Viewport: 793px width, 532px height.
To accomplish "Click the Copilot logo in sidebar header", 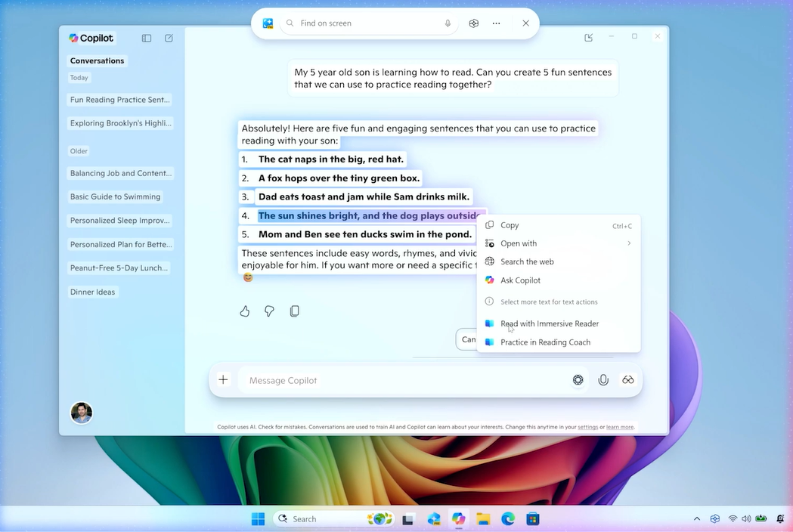I will [74, 38].
